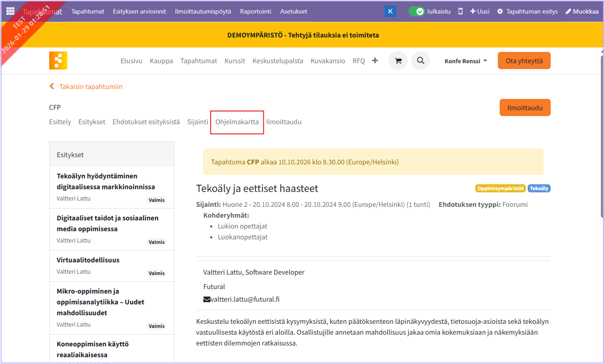The image size is (604, 364).
Task: Open the Virtuaalitodellisuus presentation in sidebar
Action: pos(88,260)
